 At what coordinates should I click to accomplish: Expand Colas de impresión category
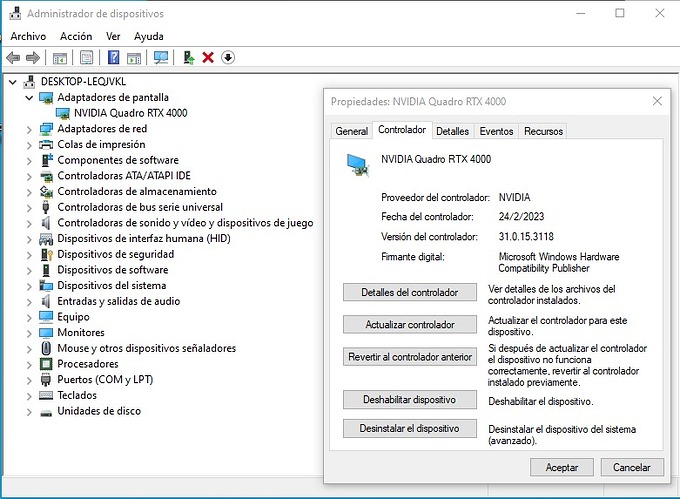(29, 145)
